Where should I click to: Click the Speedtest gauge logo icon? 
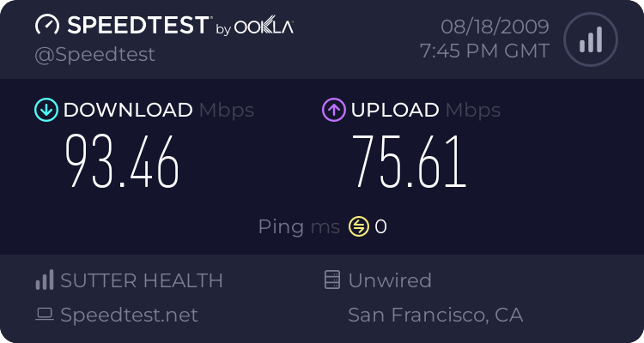[47, 25]
